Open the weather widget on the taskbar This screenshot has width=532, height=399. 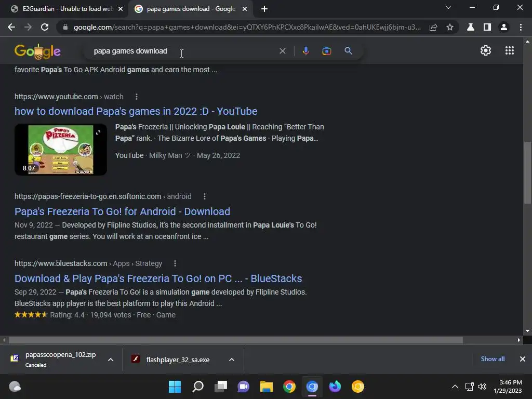point(15,387)
